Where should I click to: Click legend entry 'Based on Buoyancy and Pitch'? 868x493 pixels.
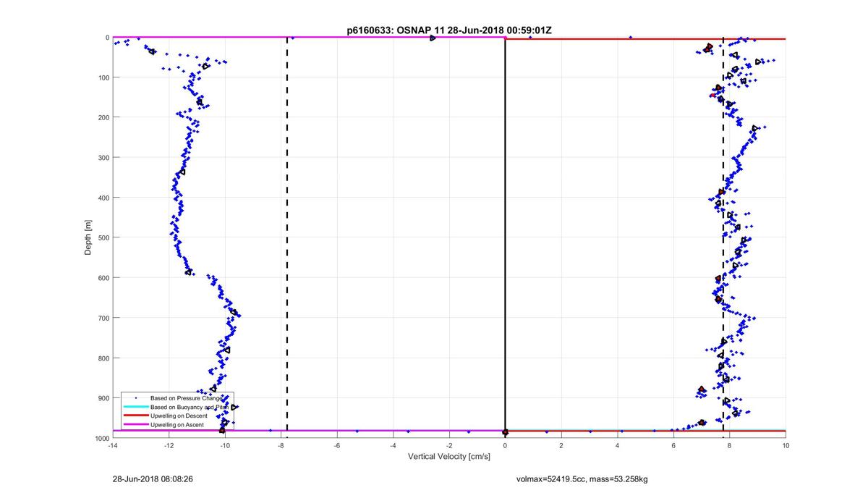tap(190, 408)
